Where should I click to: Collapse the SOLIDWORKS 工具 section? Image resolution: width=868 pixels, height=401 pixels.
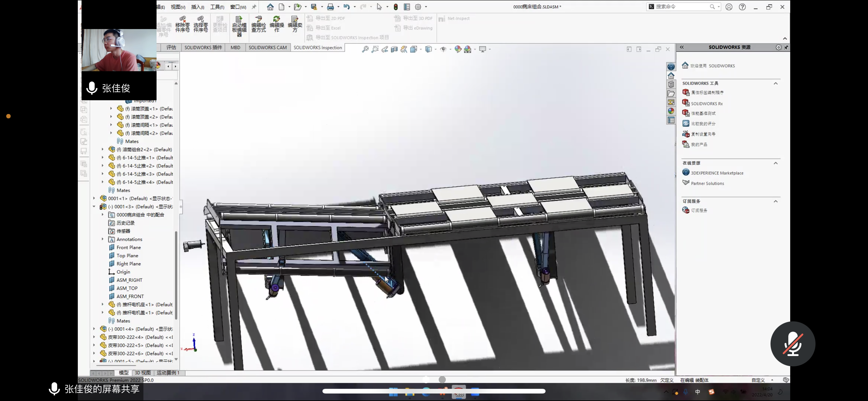coord(776,83)
